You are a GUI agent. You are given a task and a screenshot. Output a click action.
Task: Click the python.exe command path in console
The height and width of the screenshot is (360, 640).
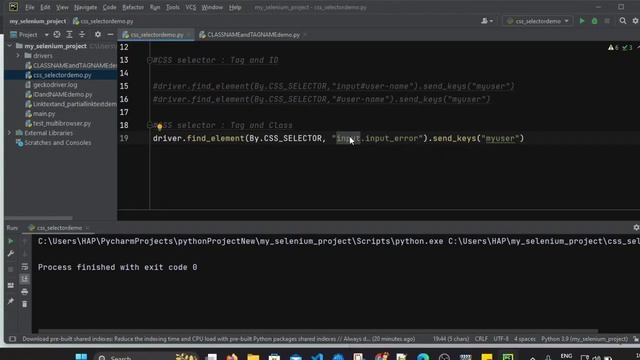(x=240, y=242)
